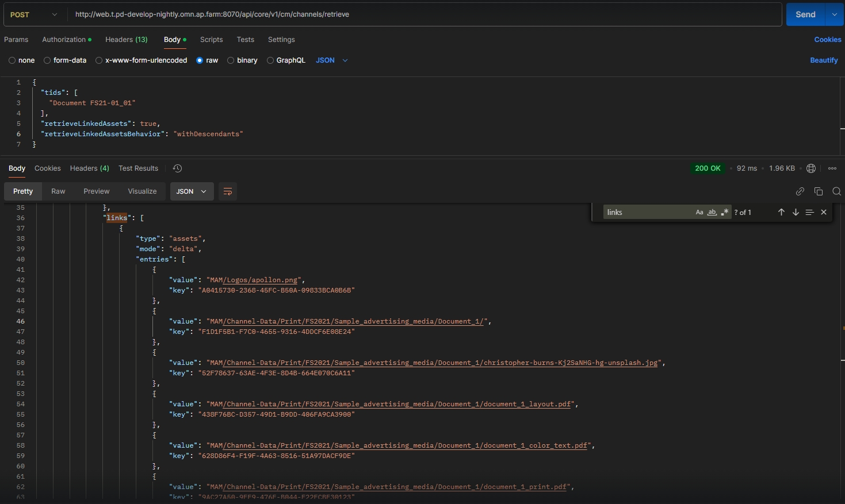The height and width of the screenshot is (504, 845).
Task: Select the GraphQL body option
Action: pos(286,60)
